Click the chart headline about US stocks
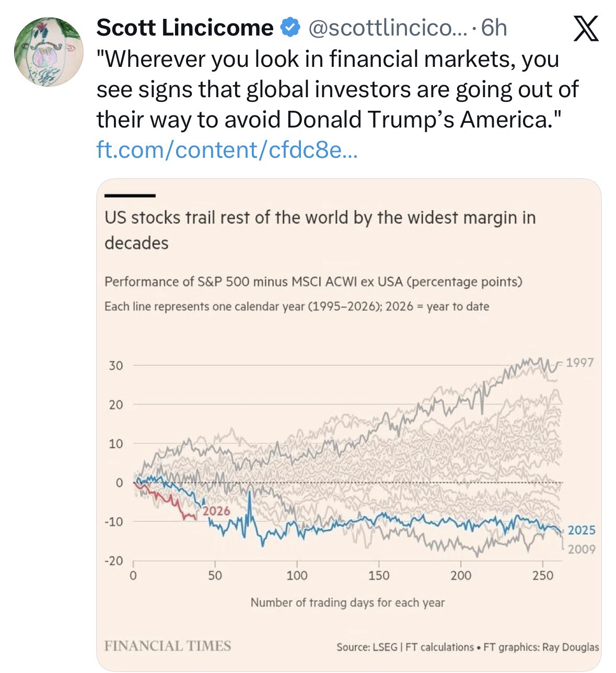 pyautogui.click(x=320, y=230)
